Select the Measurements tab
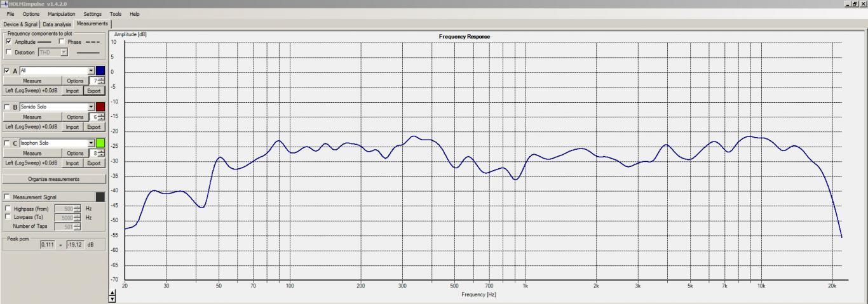Viewport: 868px width, 304px height. click(x=92, y=23)
